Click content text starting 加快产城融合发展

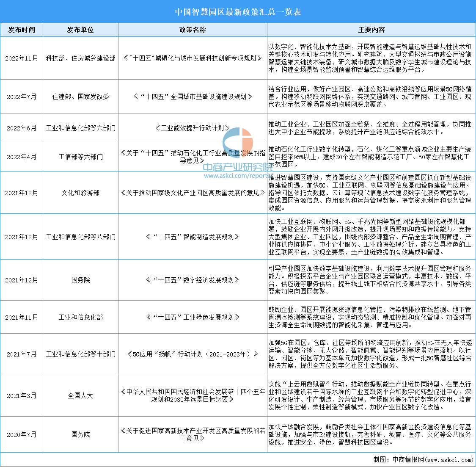[x=370, y=434]
